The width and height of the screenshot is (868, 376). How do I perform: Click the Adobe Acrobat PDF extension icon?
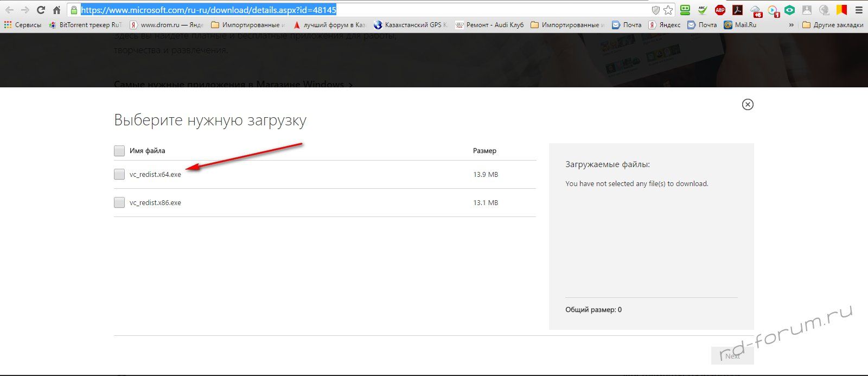(737, 10)
